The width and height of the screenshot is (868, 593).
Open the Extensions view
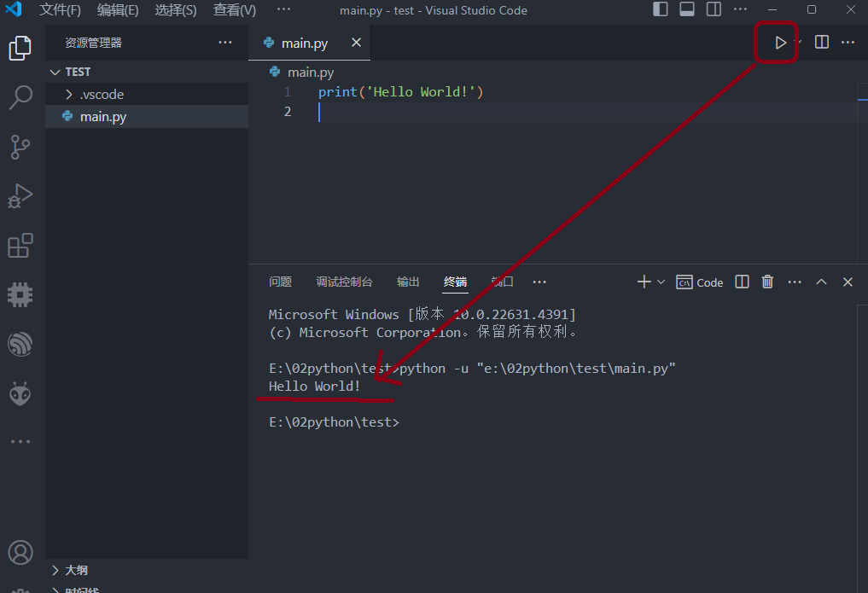(x=20, y=246)
